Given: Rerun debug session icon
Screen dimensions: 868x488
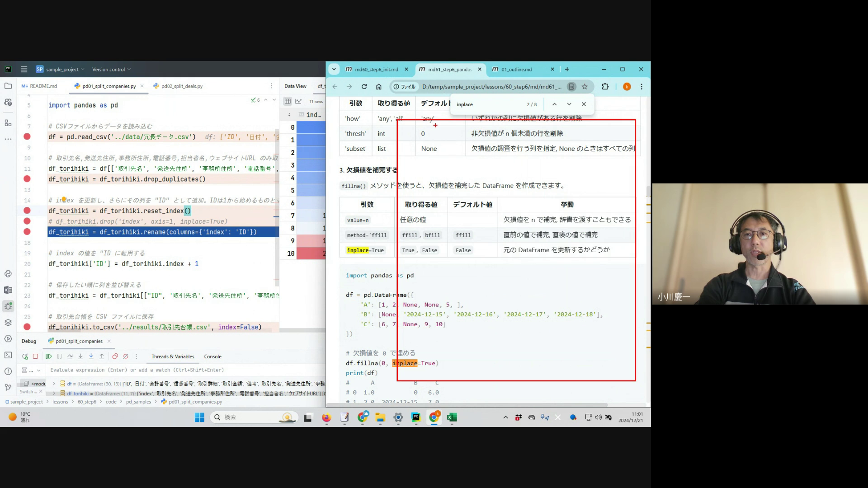Looking at the screenshot, I should (x=25, y=357).
